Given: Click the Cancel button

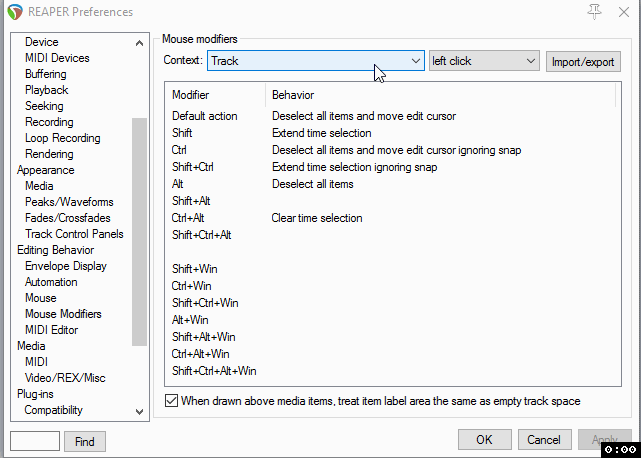Looking at the screenshot, I should point(544,440).
